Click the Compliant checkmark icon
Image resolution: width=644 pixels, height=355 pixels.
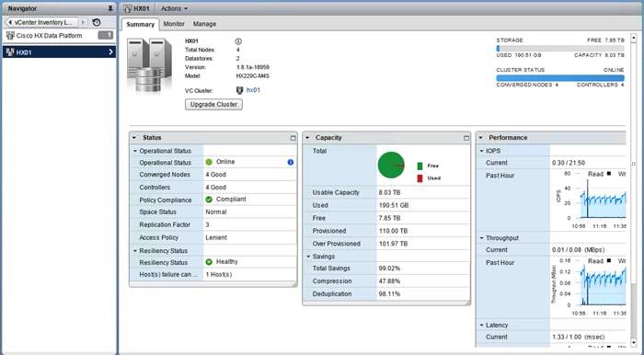[209, 200]
